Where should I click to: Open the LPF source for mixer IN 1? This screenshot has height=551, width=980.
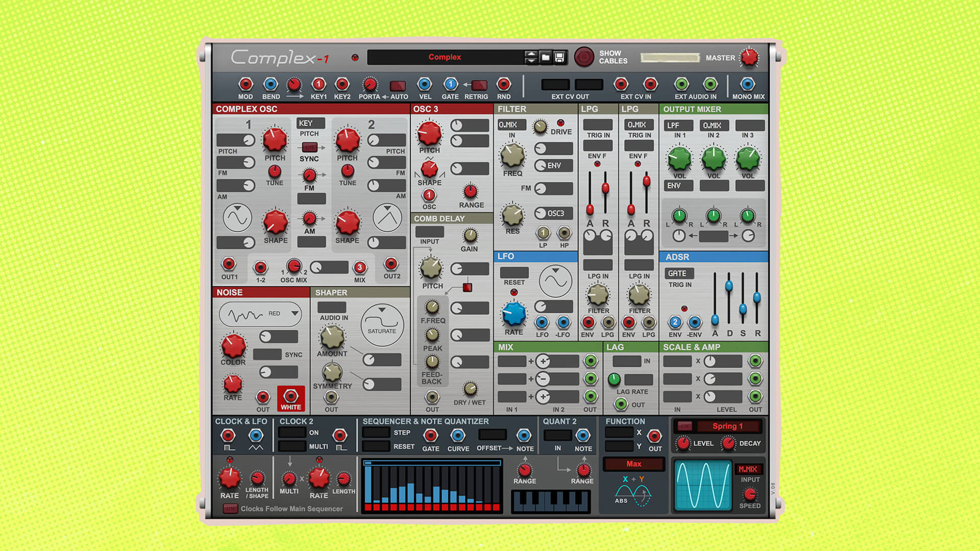tap(679, 126)
